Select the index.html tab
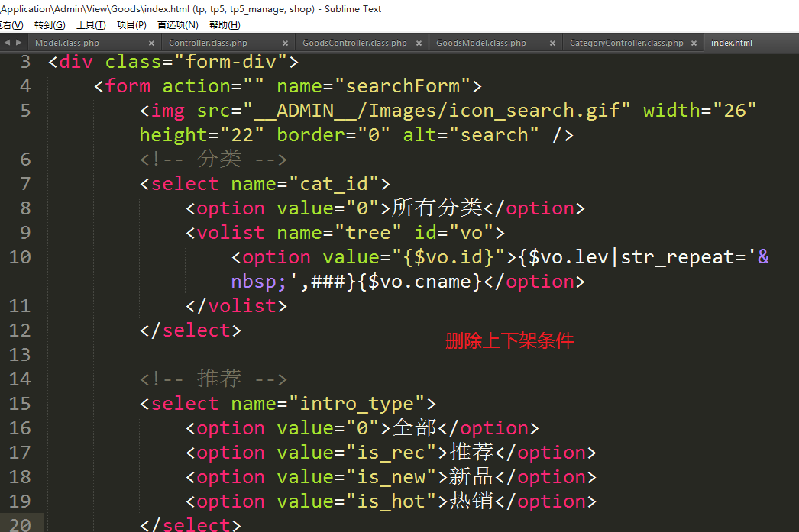Image resolution: width=799 pixels, height=532 pixels. coord(731,44)
